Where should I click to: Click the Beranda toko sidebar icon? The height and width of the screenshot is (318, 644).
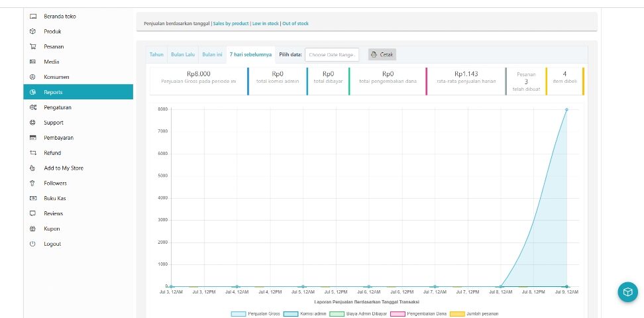pos(32,16)
